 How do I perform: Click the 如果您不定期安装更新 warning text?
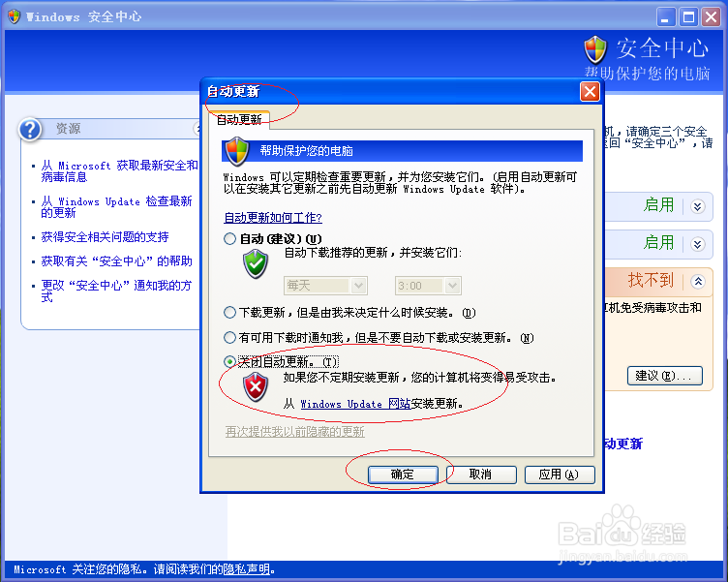tap(420, 377)
